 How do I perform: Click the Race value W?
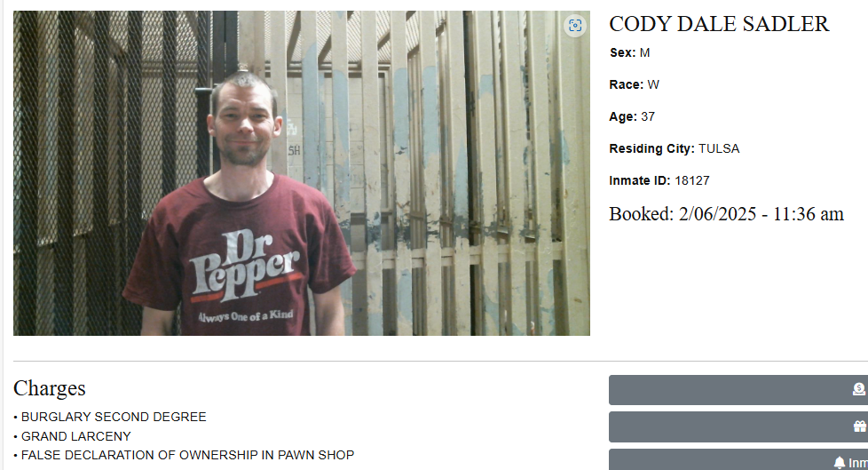point(653,84)
